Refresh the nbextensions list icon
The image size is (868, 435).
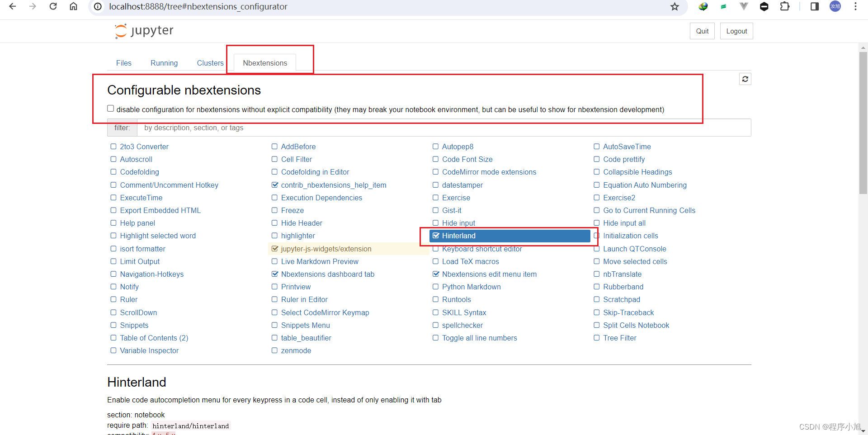[x=745, y=79]
